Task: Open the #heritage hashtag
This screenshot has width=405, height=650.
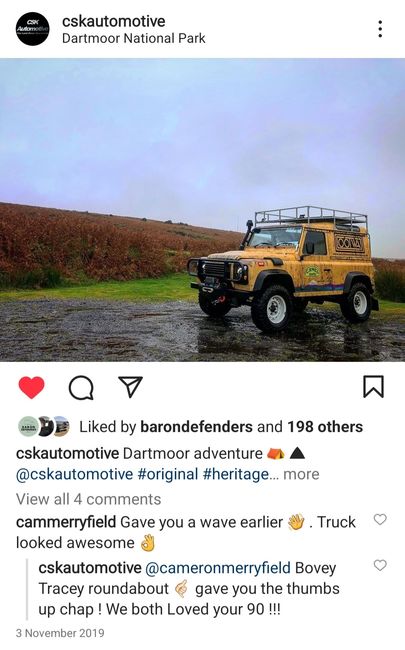Action: point(235,474)
